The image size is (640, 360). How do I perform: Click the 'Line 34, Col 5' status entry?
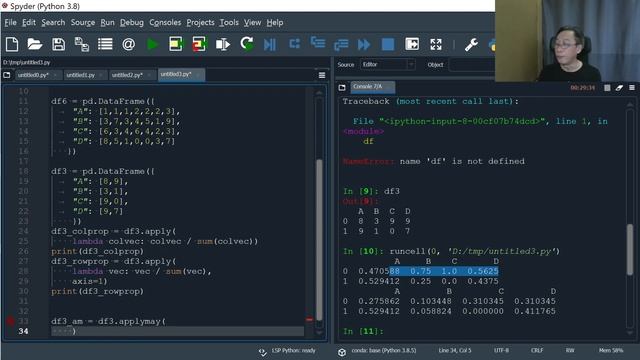(x=455, y=351)
